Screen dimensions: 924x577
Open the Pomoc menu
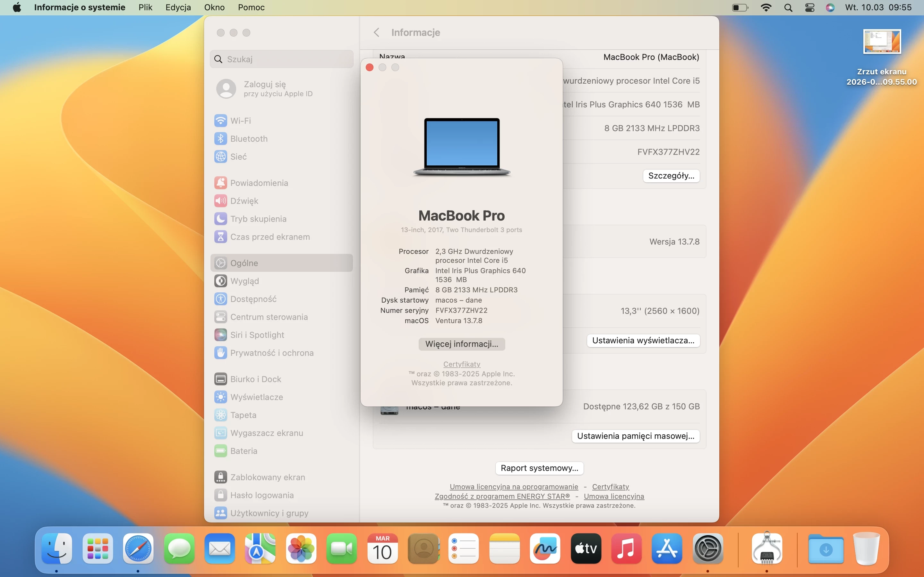pyautogui.click(x=251, y=7)
